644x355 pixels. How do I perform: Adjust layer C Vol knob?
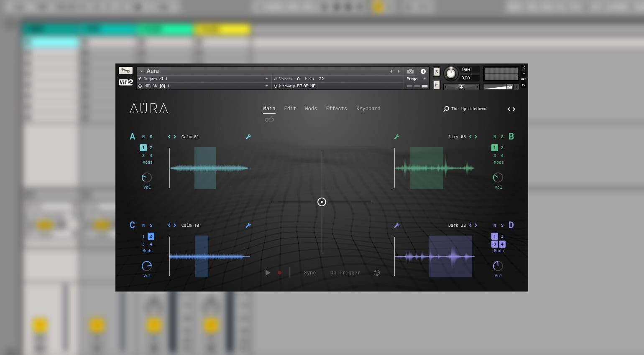(147, 266)
